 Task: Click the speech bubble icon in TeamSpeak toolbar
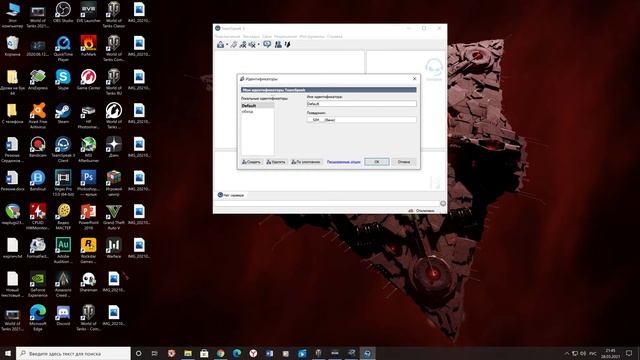(267, 44)
